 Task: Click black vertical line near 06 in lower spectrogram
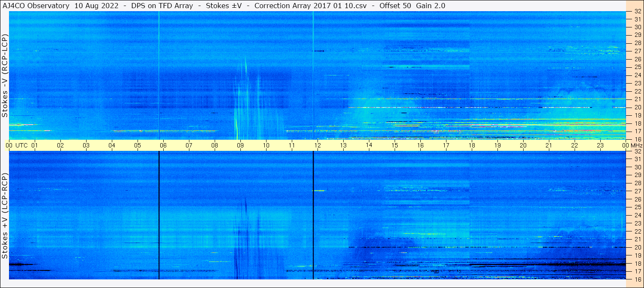pos(159,215)
